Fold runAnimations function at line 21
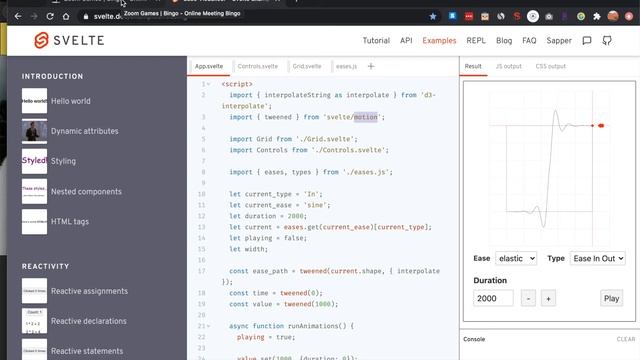Viewport: 640px width, 360px height. pyautogui.click(x=209, y=326)
